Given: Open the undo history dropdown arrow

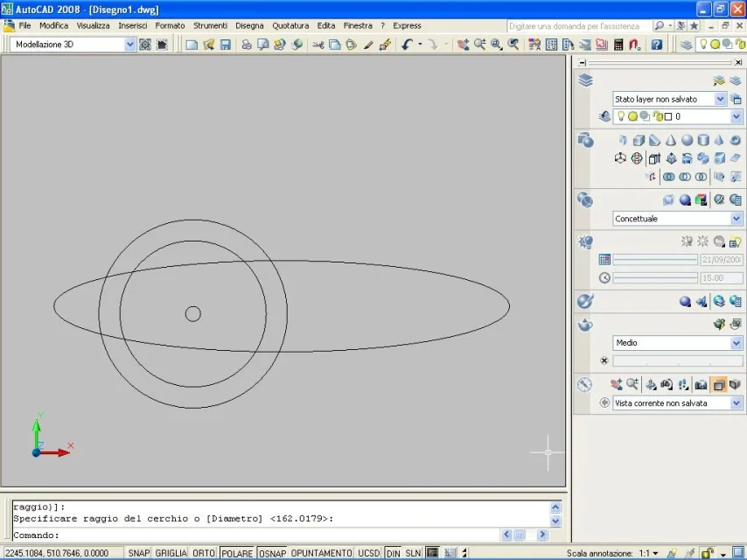Looking at the screenshot, I should 420,45.
